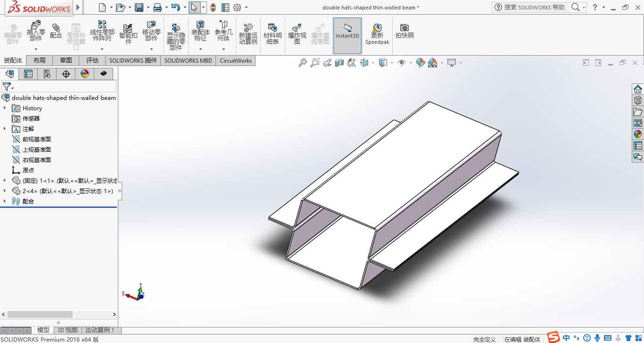644x343 pixels.
Task: Open the Save button dropdown arrow
Action: coord(148,8)
